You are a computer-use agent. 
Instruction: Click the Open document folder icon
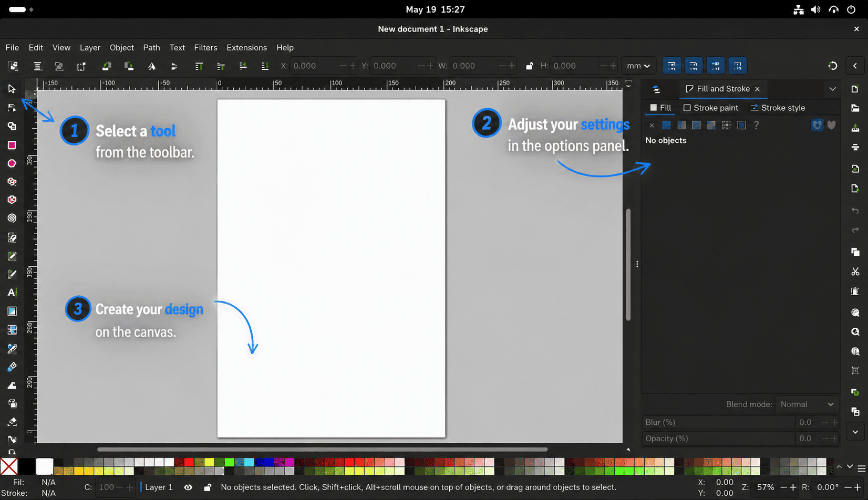[855, 108]
